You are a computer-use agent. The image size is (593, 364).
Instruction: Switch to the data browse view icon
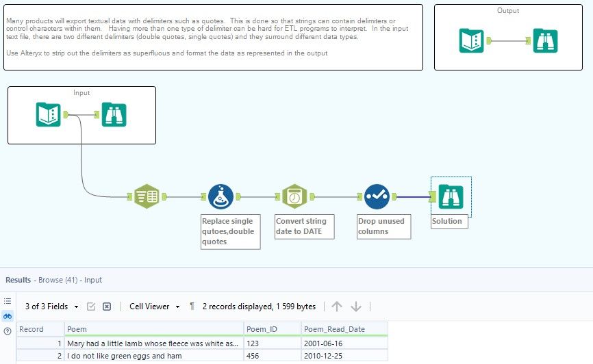[x=8, y=316]
